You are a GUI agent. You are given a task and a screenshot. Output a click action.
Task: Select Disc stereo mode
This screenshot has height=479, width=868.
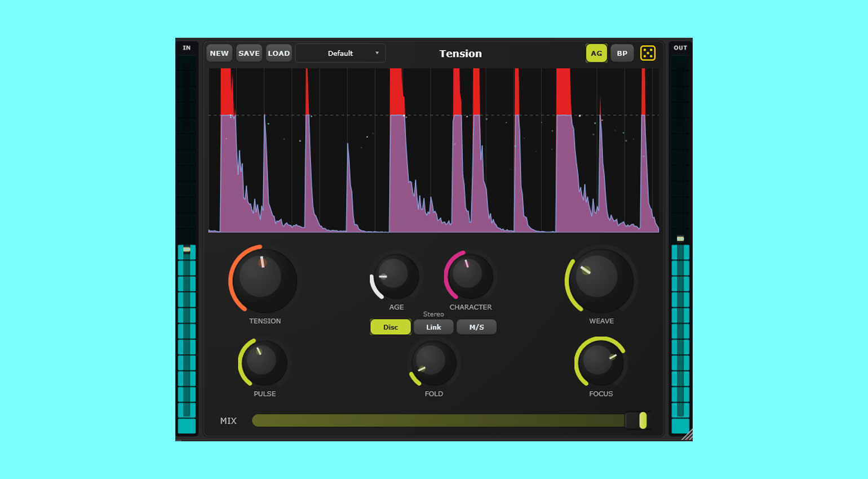coord(391,327)
